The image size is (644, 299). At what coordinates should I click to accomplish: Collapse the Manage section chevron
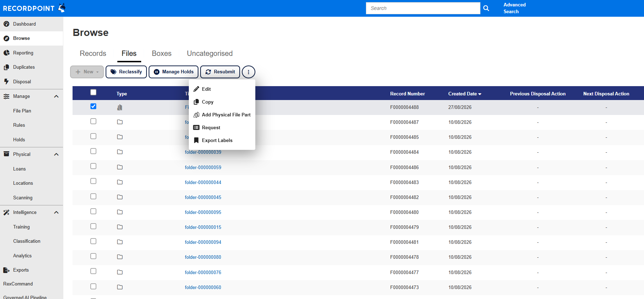point(56,96)
